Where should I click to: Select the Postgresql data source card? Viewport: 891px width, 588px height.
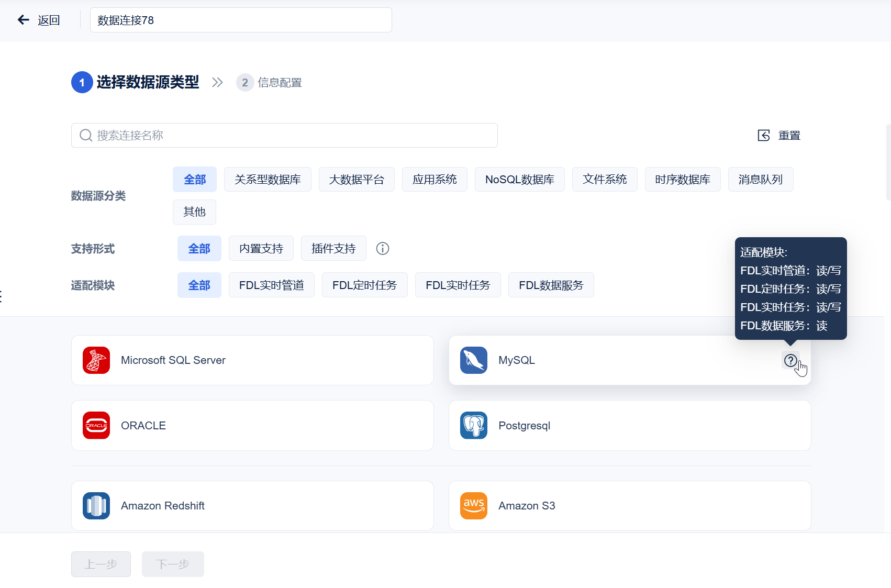pyautogui.click(x=630, y=425)
